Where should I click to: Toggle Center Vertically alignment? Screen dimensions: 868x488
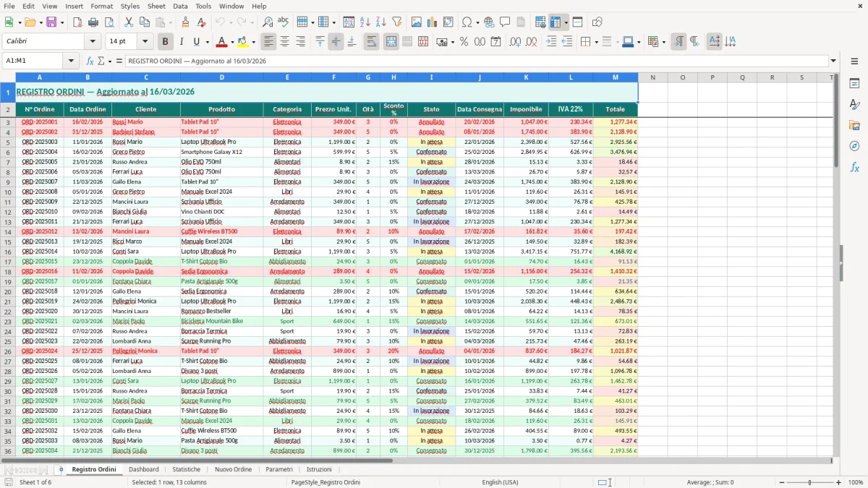[x=336, y=42]
